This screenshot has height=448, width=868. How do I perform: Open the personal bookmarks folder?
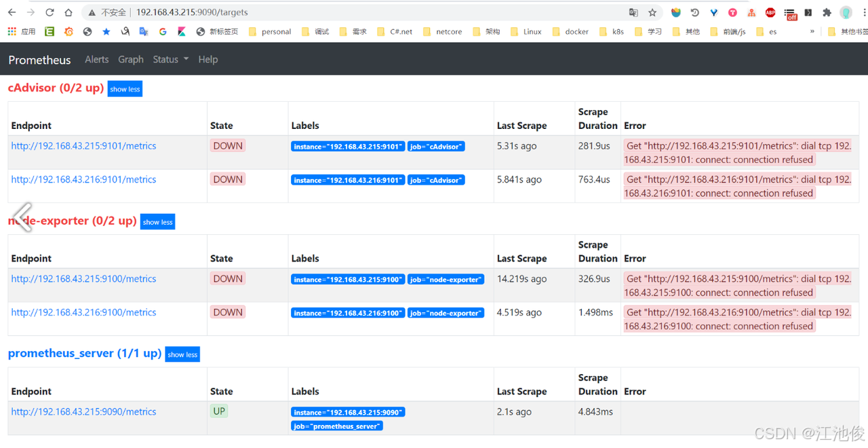coord(270,31)
